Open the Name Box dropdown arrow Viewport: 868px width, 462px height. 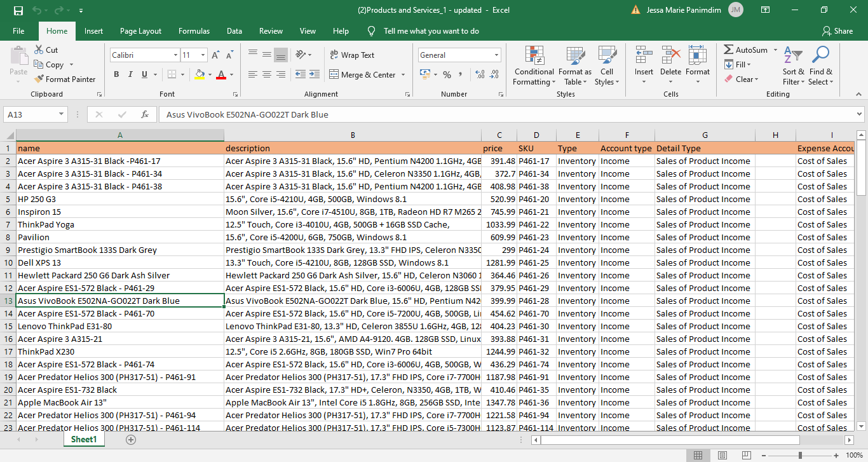[x=62, y=115]
